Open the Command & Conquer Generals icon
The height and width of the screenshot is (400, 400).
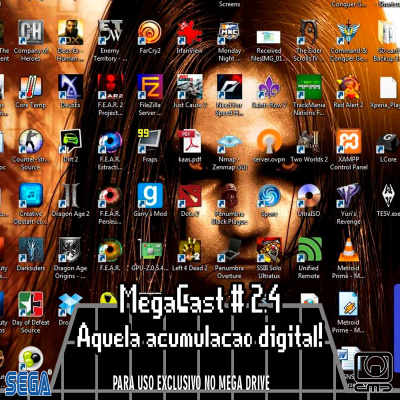pyautogui.click(x=348, y=33)
